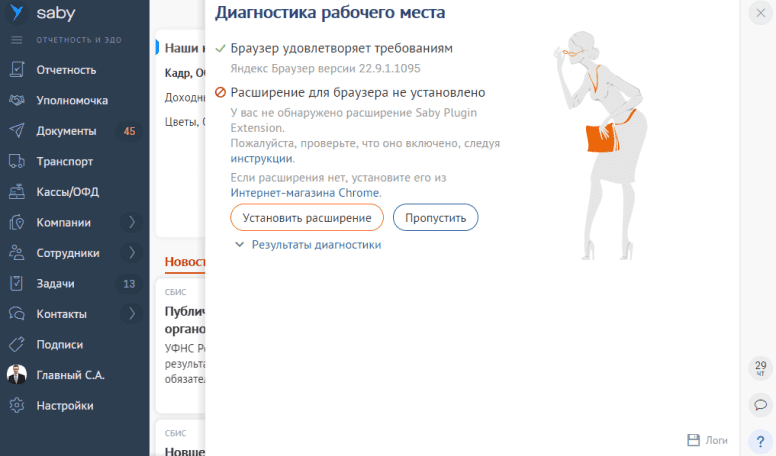Click the Пропустить button

pyautogui.click(x=436, y=218)
